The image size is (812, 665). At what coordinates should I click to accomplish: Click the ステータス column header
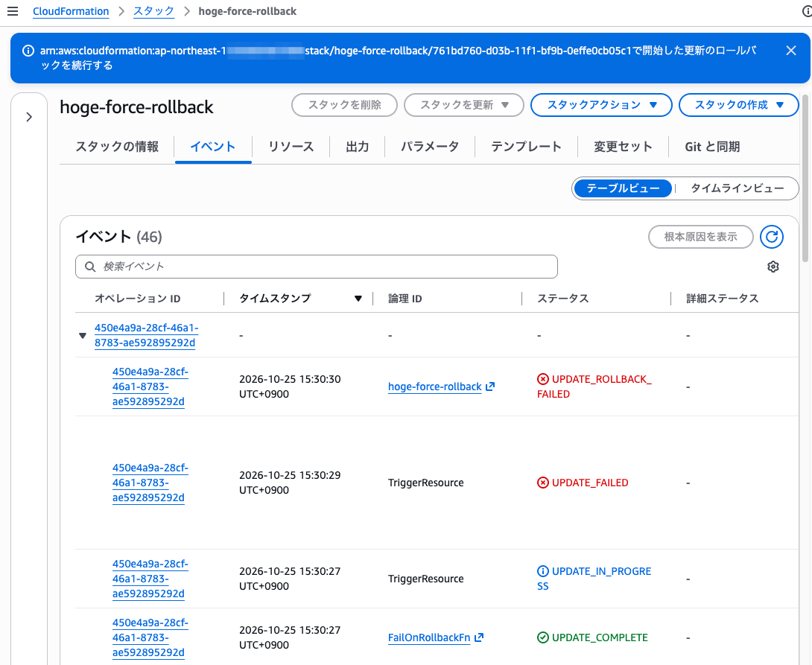coord(563,299)
